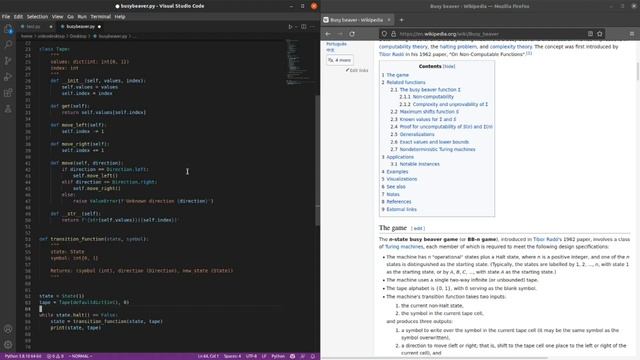Screen dimensions: 640x360
Task: Click the site security padlock icon
Action: click(393, 34)
